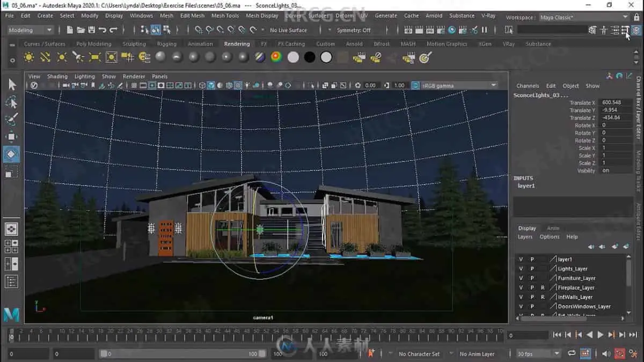Image resolution: width=644 pixels, height=362 pixels.
Task: Toggle the Channel Box/Layer Editor icon
Action: 635,31
